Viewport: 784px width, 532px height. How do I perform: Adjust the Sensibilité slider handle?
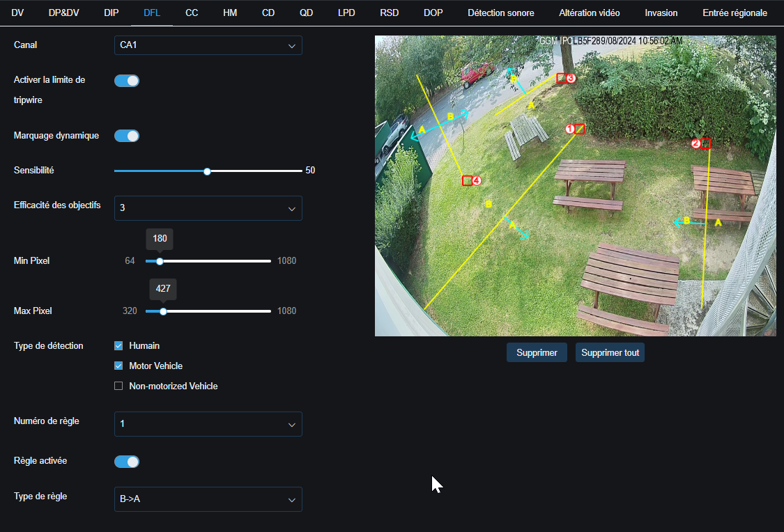tap(207, 170)
